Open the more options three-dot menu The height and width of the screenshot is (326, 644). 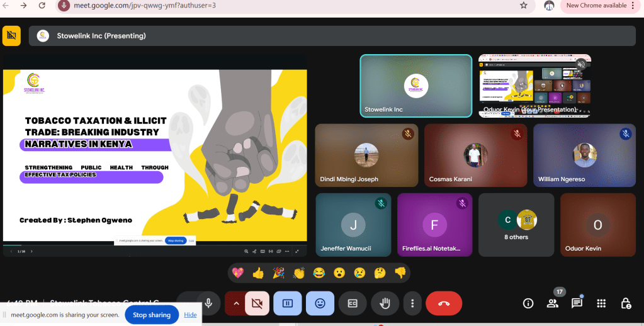412,303
